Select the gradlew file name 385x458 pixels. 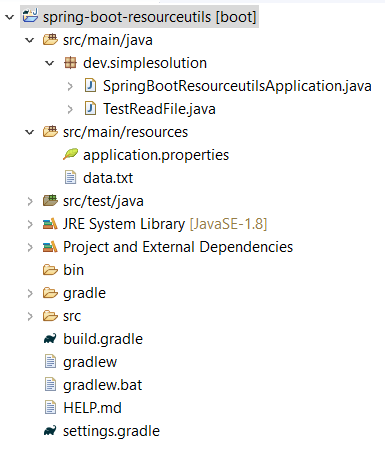[90, 362]
